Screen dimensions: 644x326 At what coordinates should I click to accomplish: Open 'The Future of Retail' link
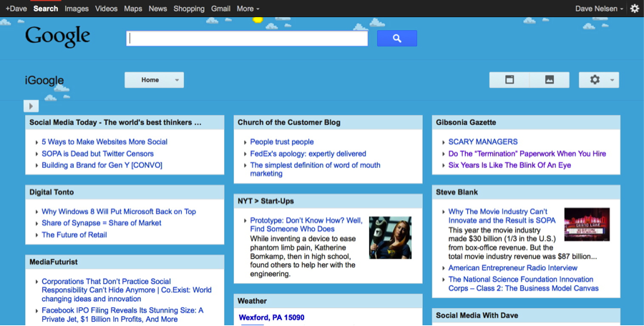click(74, 235)
